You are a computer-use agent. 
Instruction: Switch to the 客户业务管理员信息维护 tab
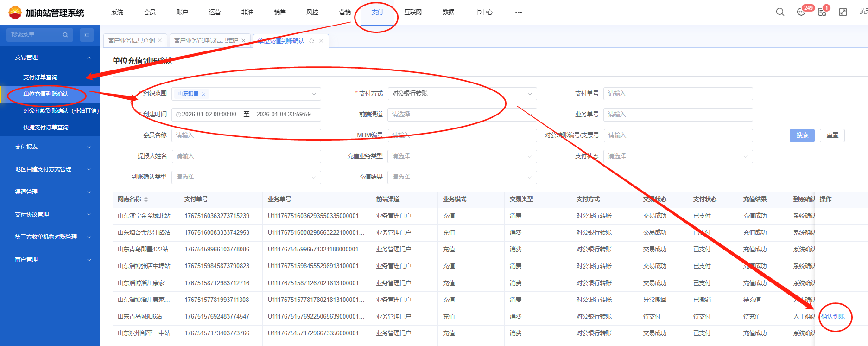tap(206, 41)
